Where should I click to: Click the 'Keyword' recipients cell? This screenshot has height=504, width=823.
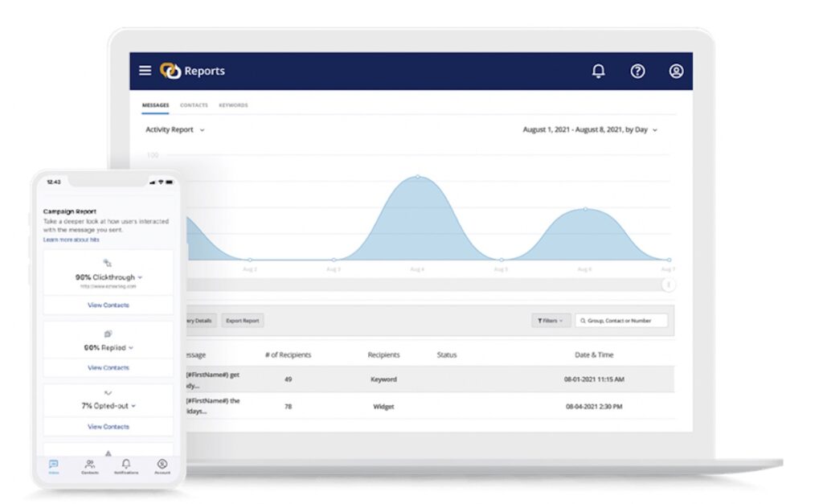(x=383, y=379)
